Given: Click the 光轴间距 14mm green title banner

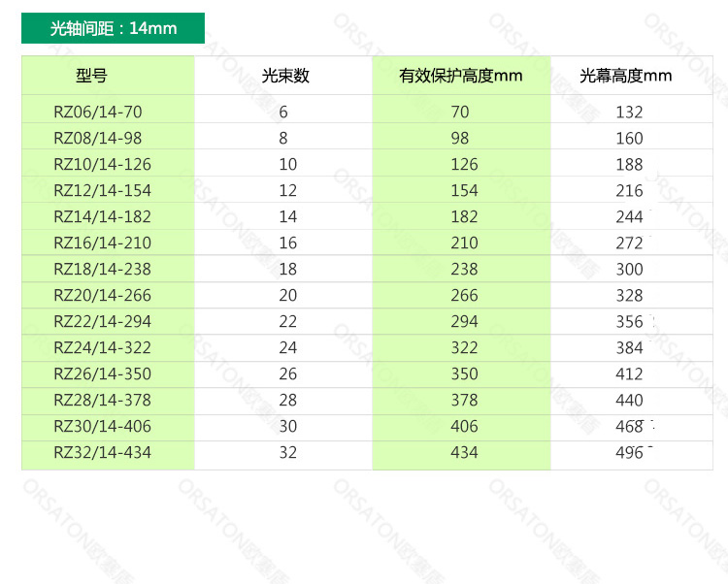Looking at the screenshot, I should tap(113, 28).
